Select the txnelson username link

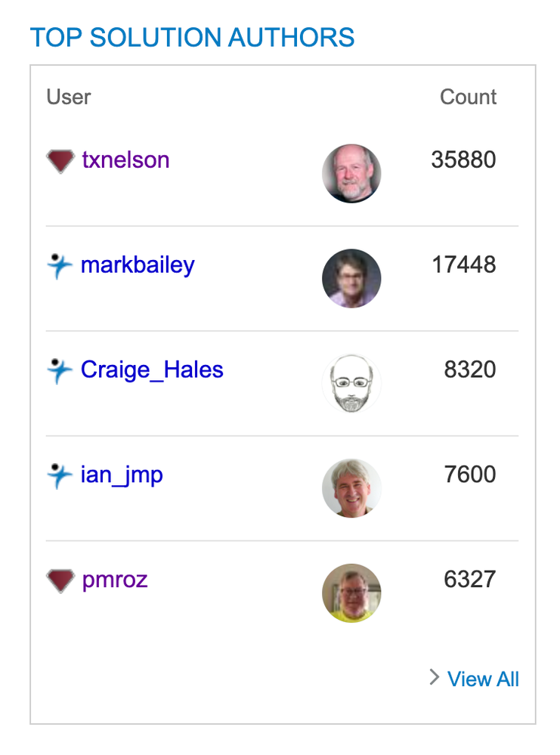click(x=125, y=159)
